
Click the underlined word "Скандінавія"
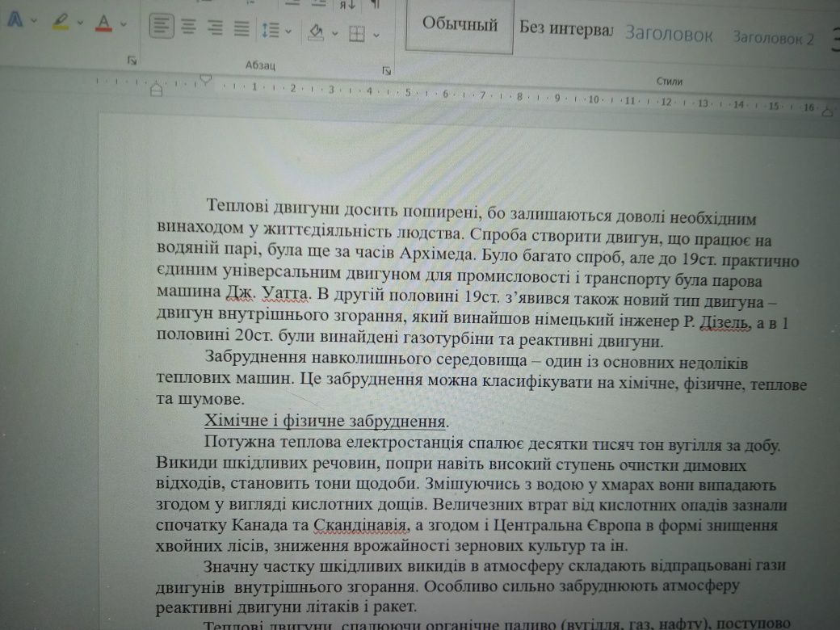point(362,526)
